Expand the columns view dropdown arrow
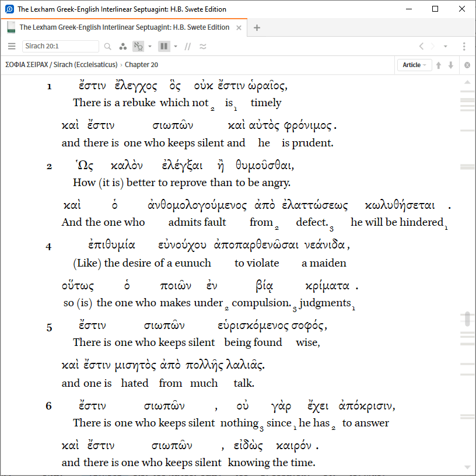This screenshot has height=476, width=476. [x=176, y=47]
